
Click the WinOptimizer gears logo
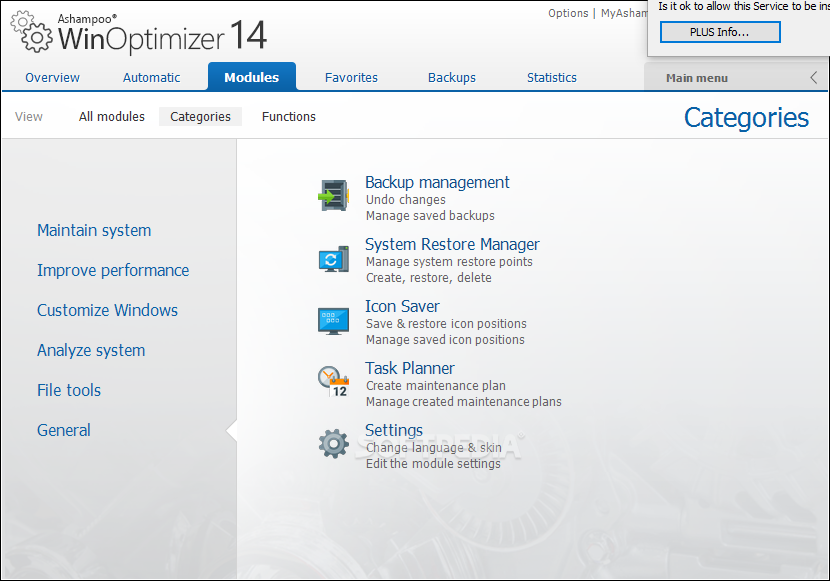pos(32,32)
